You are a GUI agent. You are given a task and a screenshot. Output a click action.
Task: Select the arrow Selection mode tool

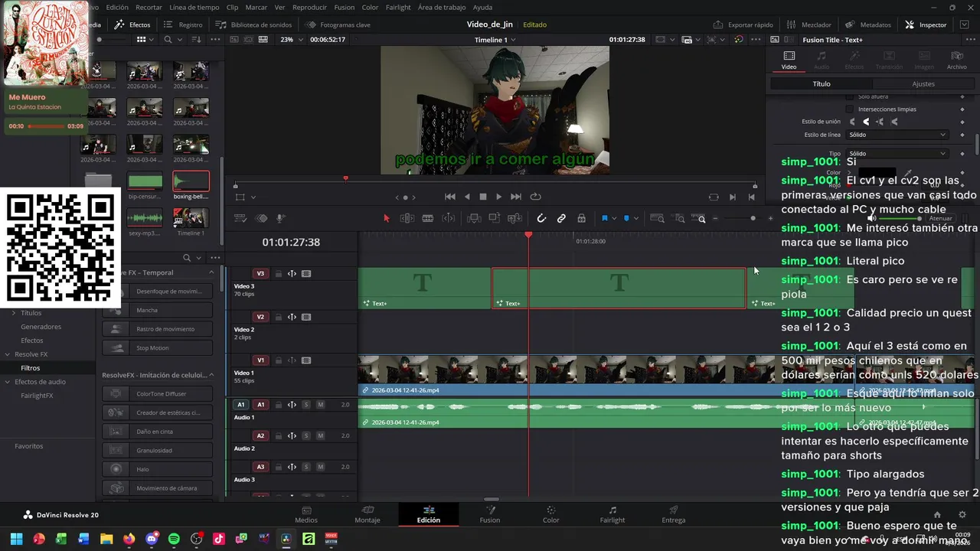pyautogui.click(x=386, y=218)
